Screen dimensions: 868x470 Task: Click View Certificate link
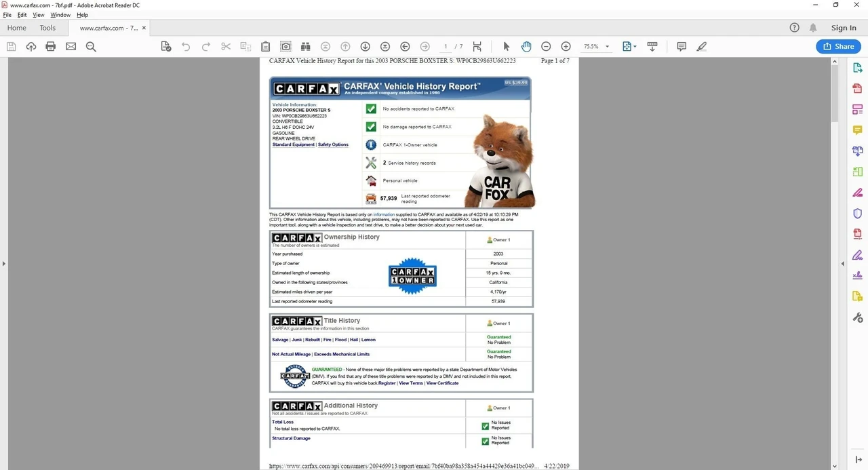click(x=443, y=383)
